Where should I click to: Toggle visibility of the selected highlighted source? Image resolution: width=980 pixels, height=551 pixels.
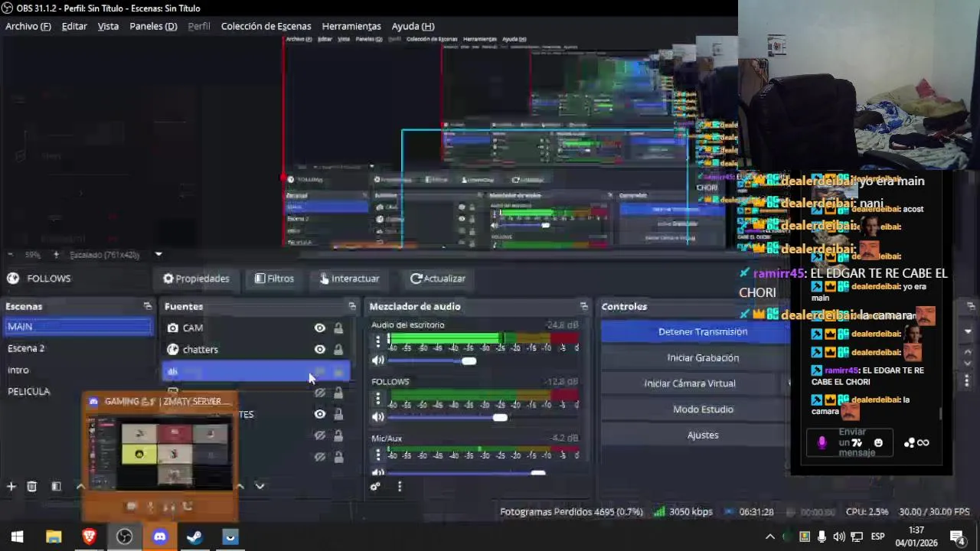[320, 371]
